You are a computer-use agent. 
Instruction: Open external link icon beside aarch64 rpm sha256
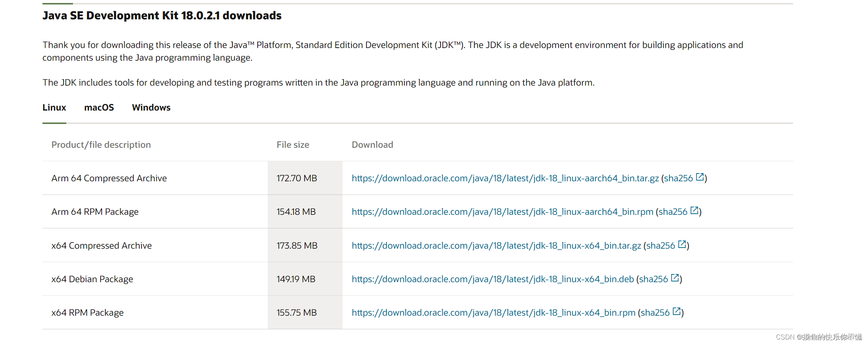[x=694, y=211]
